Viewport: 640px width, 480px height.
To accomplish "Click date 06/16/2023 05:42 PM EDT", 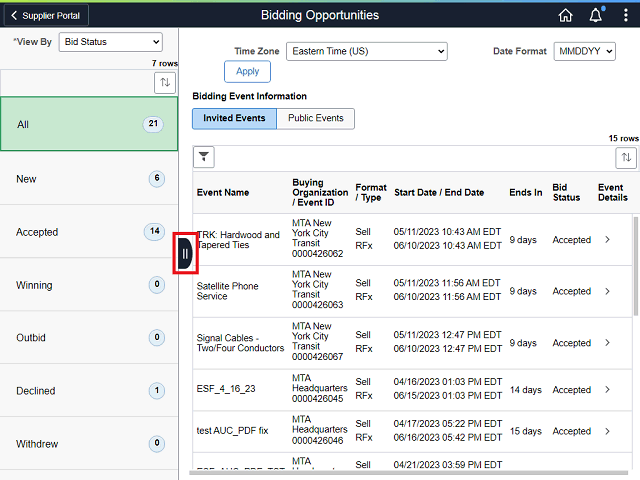I will click(x=447, y=438).
